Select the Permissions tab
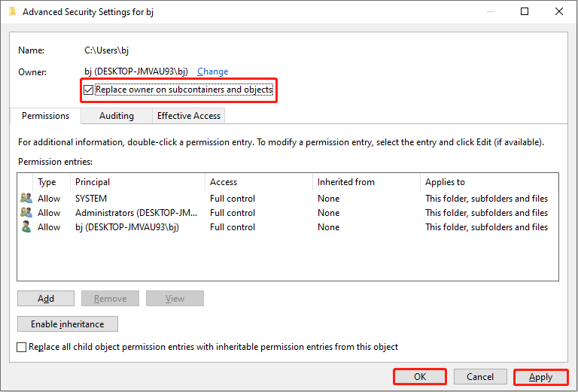The width and height of the screenshot is (578, 392). point(45,116)
